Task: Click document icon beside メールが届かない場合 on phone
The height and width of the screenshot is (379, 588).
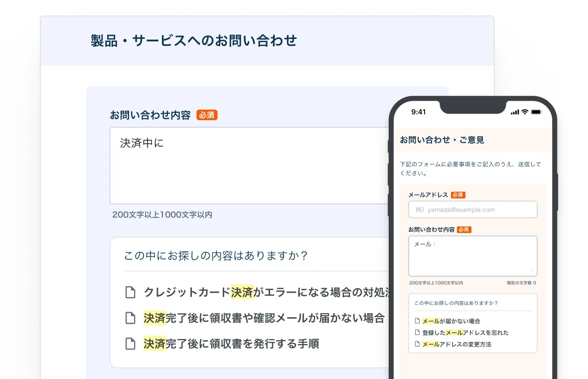Action: click(417, 321)
